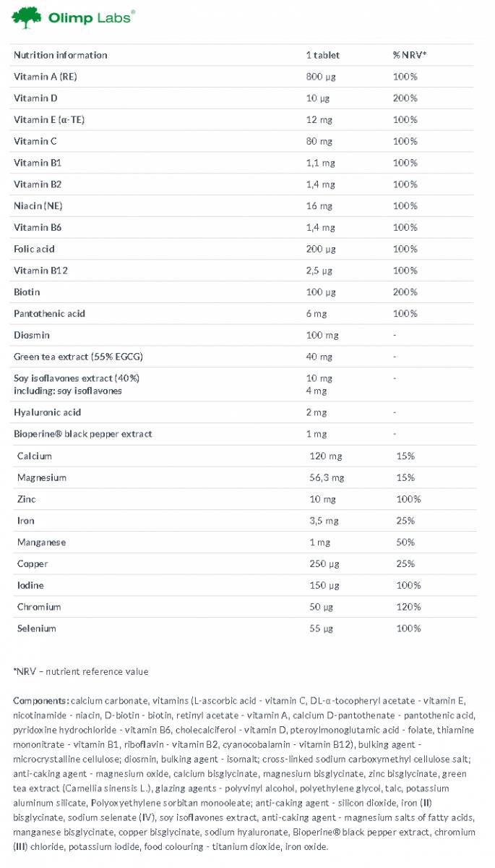Screen dimensions: 495x868
Task: Select the Vitamin C row label
Action: click(35, 141)
